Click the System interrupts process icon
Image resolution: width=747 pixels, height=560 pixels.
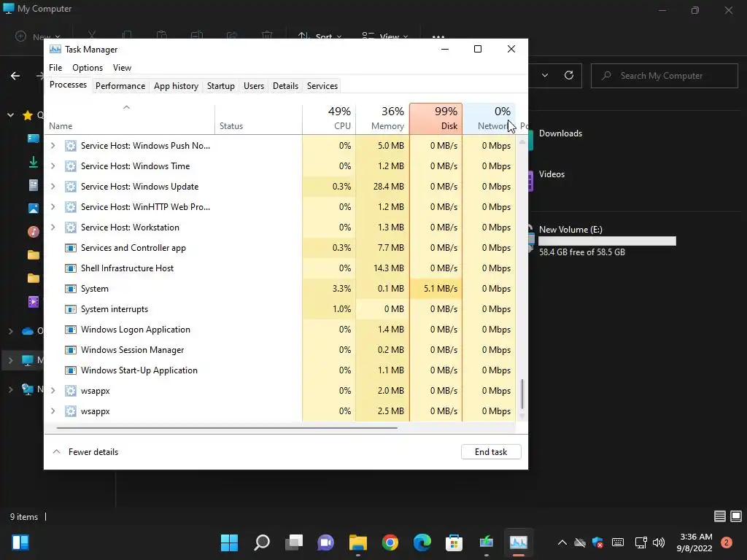pyautogui.click(x=71, y=309)
